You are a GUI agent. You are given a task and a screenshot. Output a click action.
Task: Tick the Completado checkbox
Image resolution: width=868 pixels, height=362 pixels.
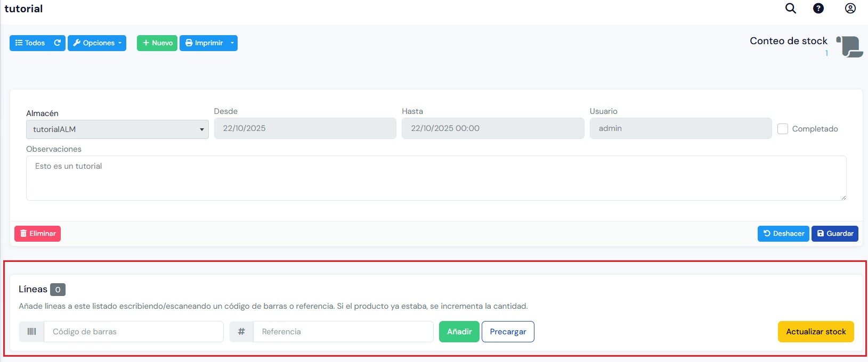pyautogui.click(x=783, y=129)
